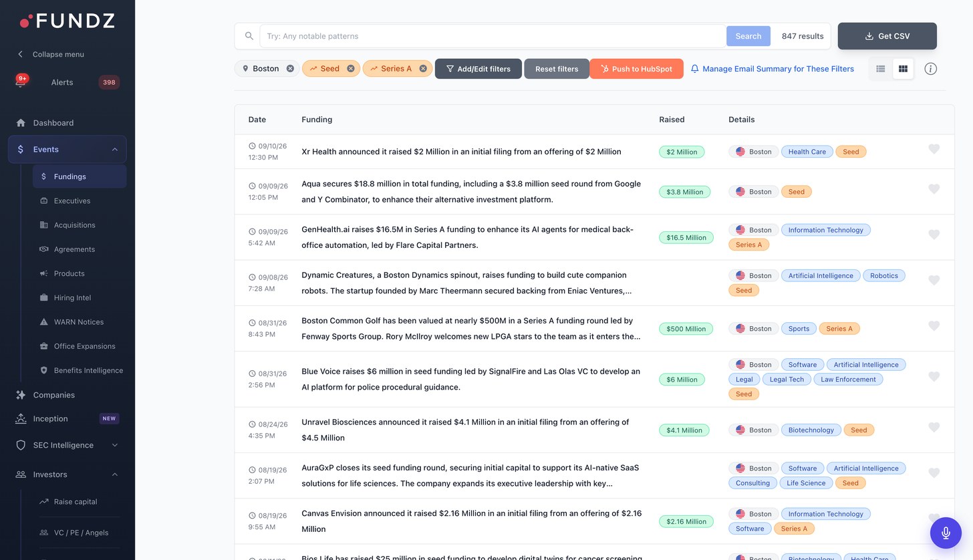Manage Email Summary for These Filters
Viewport: 973px width, 560px height.
773,69
